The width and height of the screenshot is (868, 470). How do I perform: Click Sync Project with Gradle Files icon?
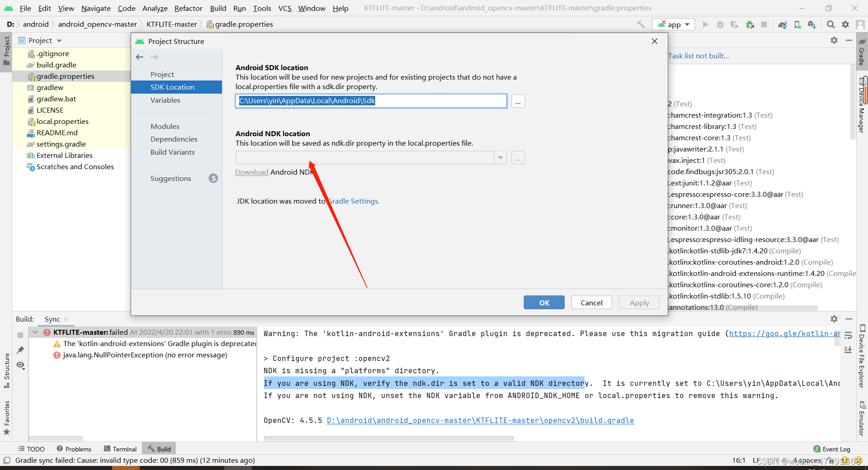783,24
